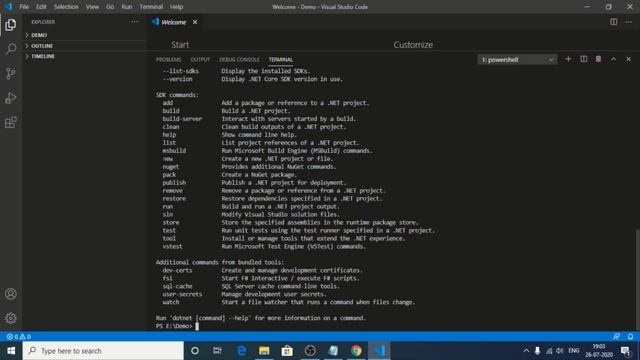Open the volume control in tray
The width and height of the screenshot is (640, 360).
pos(560,351)
